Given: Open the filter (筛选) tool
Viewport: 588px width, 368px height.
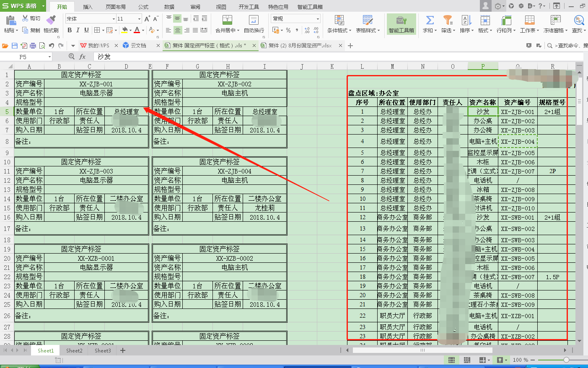Looking at the screenshot, I should click(448, 24).
